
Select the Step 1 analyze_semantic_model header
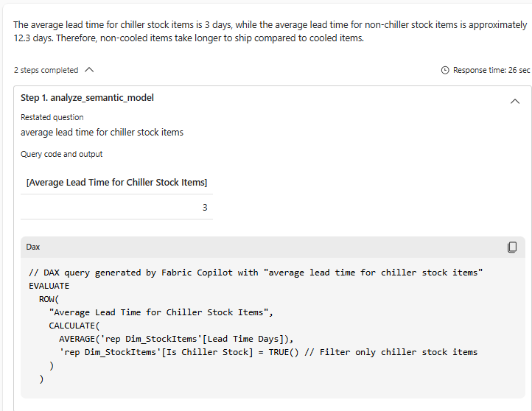[87, 98]
